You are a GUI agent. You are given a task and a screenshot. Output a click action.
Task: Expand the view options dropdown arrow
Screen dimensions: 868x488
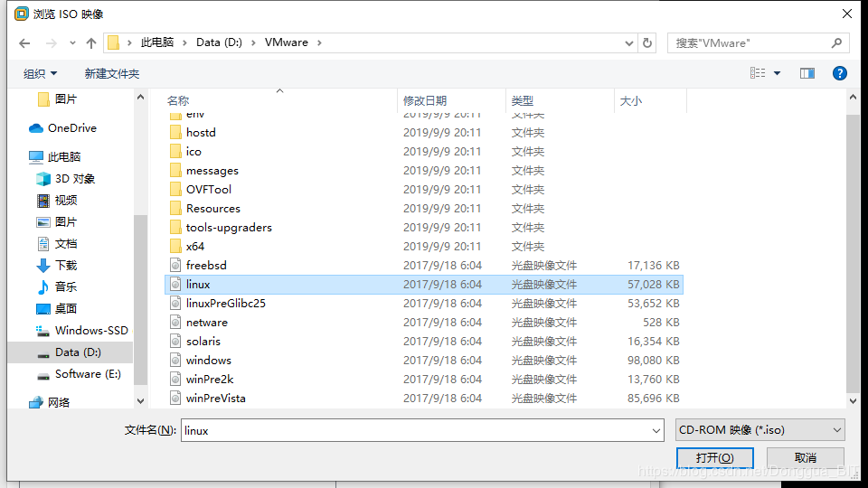777,73
